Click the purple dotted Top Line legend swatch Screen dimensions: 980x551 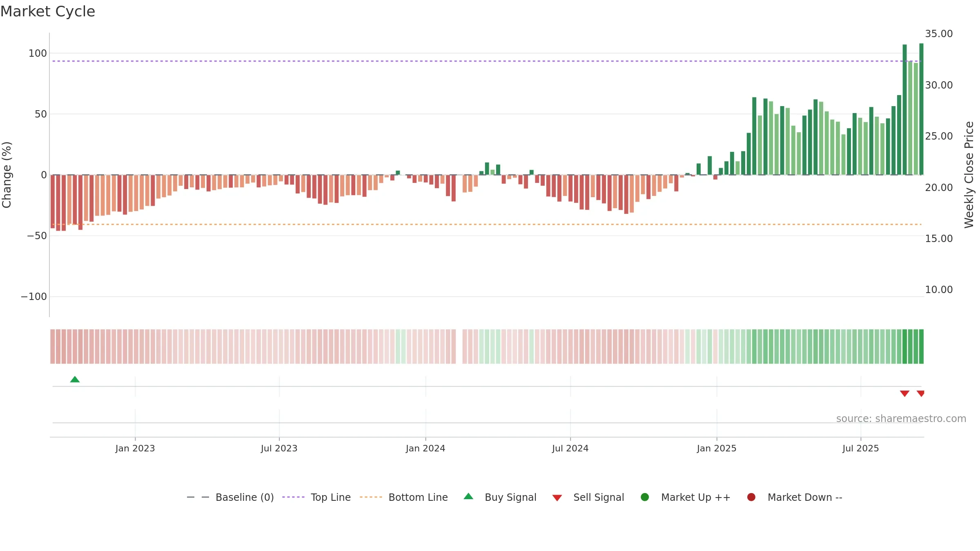tap(293, 497)
